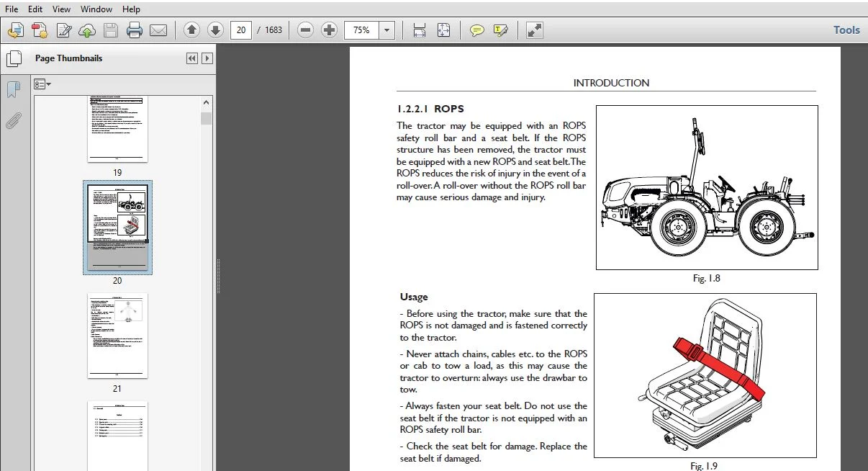Open the File menu
The width and height of the screenshot is (868, 471).
[12, 9]
